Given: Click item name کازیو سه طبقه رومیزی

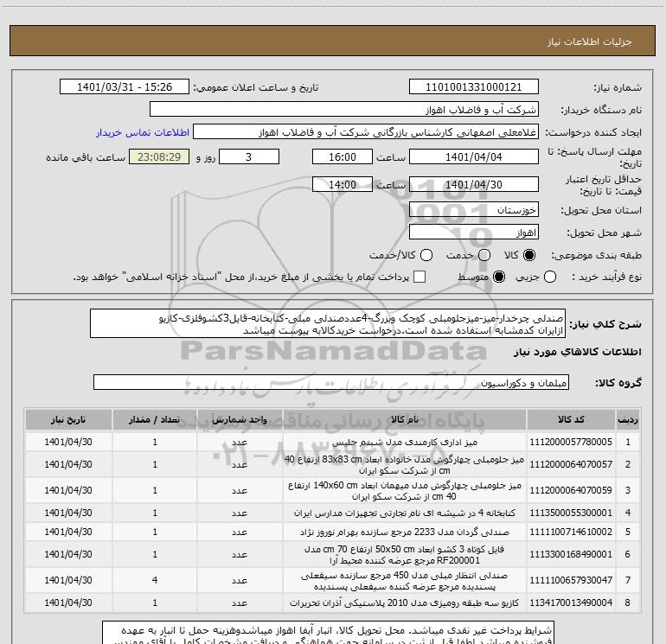Looking at the screenshot, I should click(405, 603).
